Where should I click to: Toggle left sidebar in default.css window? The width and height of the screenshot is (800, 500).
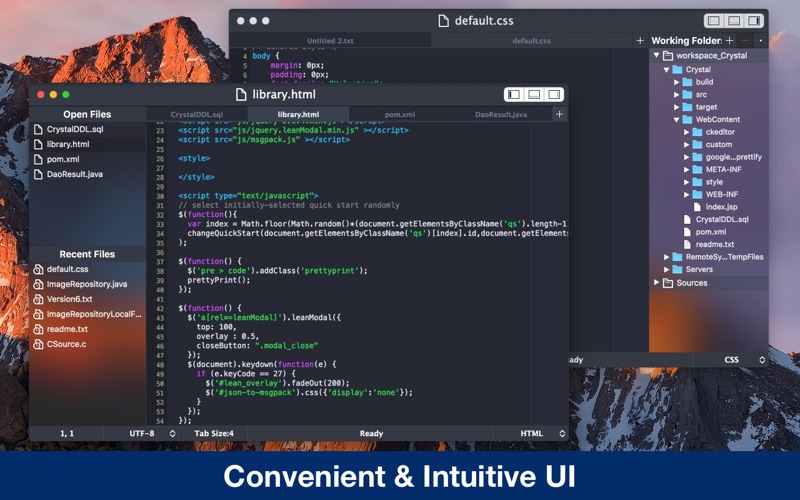point(714,20)
